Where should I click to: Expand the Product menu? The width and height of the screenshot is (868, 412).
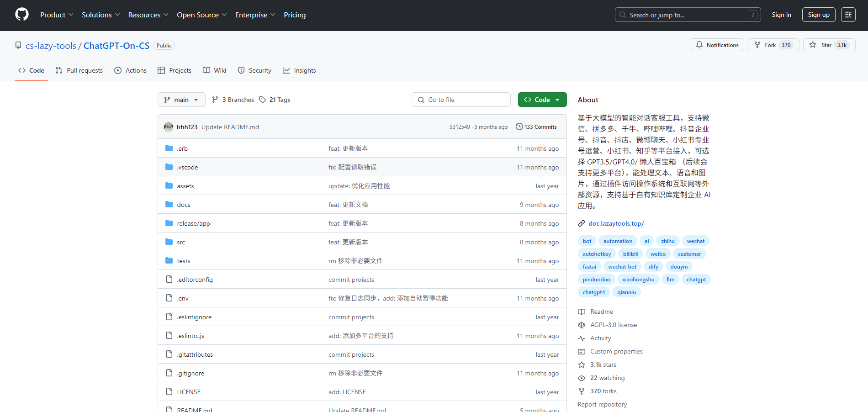click(57, 15)
